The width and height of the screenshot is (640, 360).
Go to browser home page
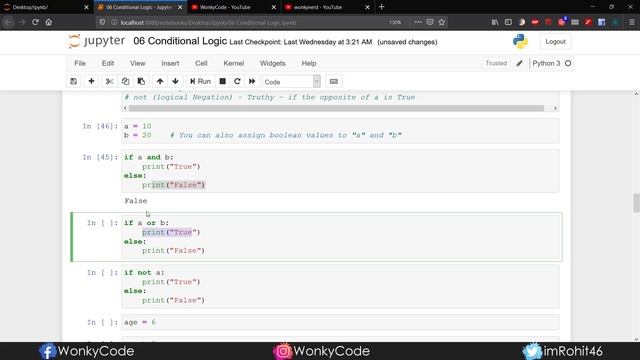49,22
